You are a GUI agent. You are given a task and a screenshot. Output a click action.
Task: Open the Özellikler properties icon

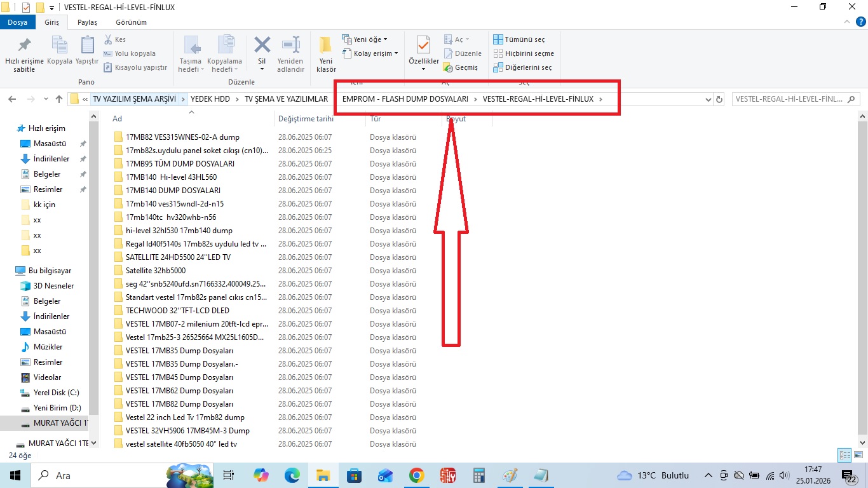(x=423, y=45)
